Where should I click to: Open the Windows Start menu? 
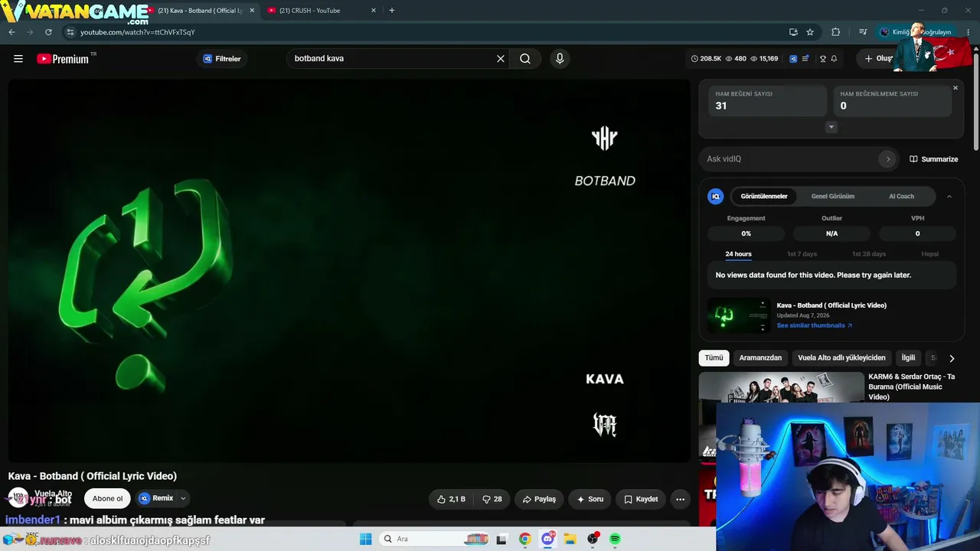[366, 539]
